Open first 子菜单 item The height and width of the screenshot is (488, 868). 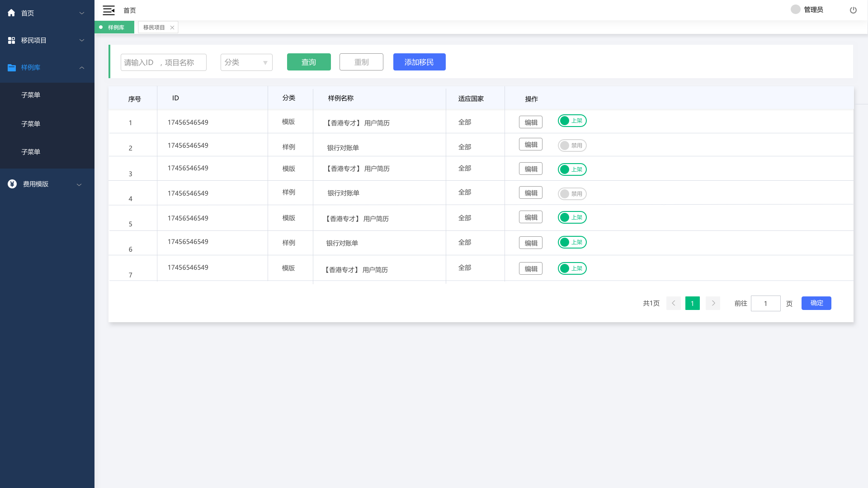click(31, 95)
